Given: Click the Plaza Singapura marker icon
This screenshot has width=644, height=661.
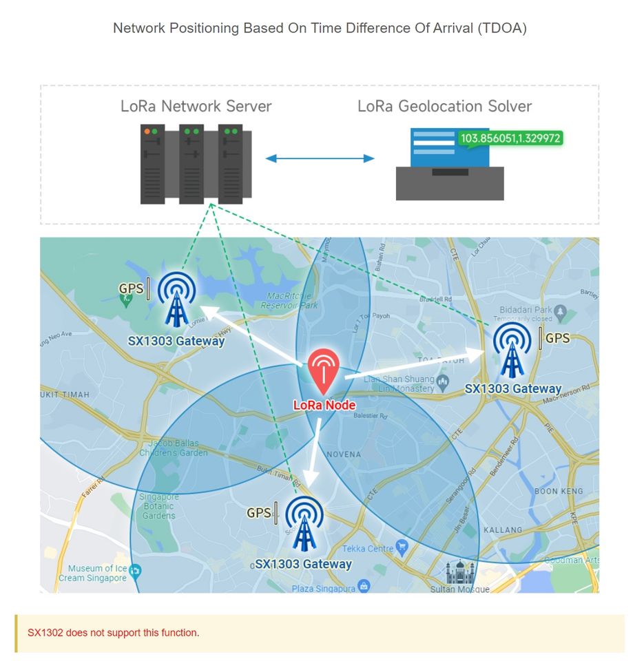Looking at the screenshot, I should pos(363,585).
